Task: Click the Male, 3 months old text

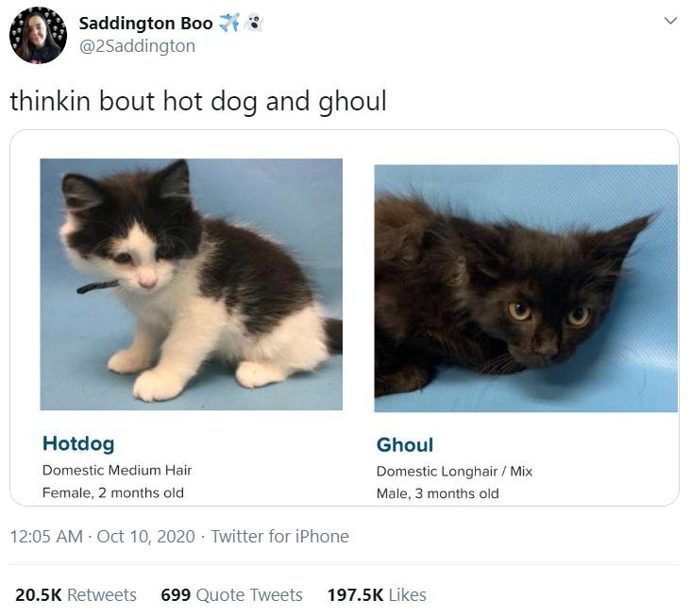Action: tap(438, 493)
